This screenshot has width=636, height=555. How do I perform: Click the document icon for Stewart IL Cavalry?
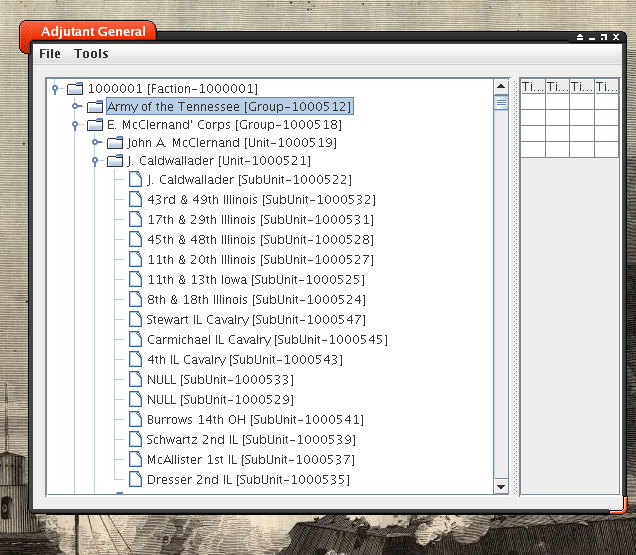135,320
